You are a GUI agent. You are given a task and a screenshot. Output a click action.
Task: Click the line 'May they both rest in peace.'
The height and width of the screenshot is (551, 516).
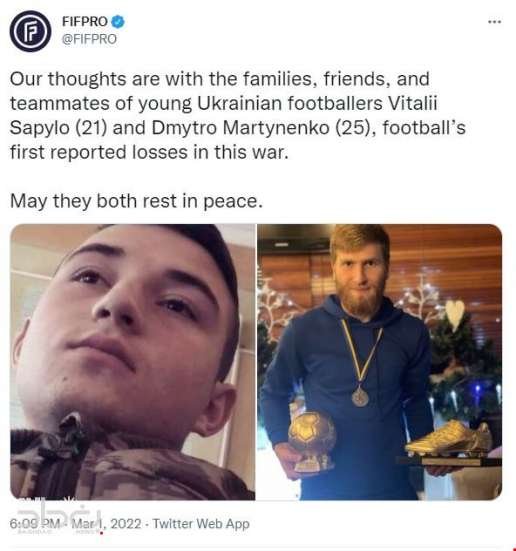136,201
